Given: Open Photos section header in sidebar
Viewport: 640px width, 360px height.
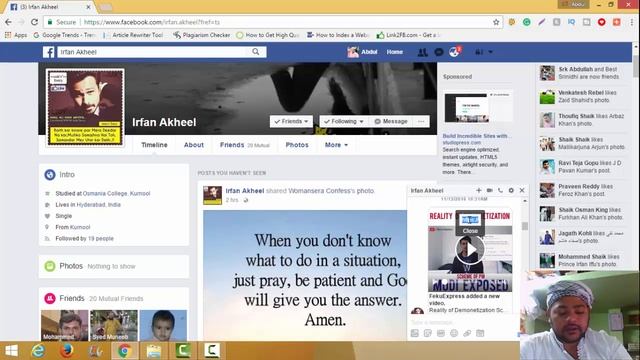Looking at the screenshot, I should (71, 266).
